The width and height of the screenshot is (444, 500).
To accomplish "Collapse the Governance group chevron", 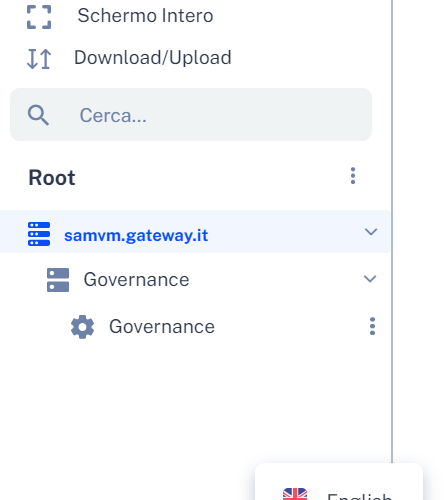I will [x=370, y=279].
